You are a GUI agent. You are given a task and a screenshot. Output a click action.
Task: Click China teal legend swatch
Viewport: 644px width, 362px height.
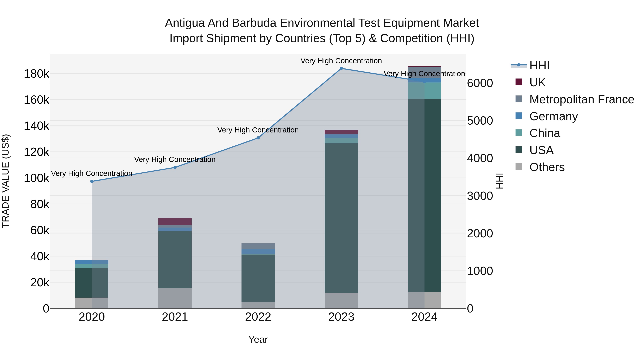[519, 133]
